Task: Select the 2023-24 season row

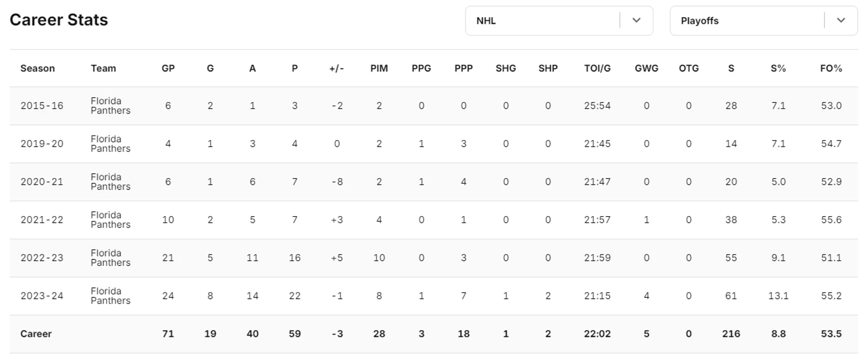Action: tap(433, 296)
